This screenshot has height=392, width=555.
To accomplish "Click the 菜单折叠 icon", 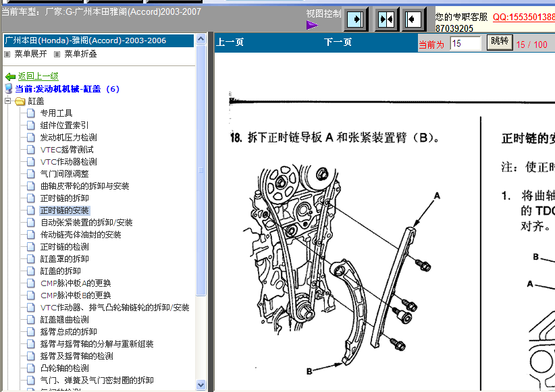I will tap(57, 54).
